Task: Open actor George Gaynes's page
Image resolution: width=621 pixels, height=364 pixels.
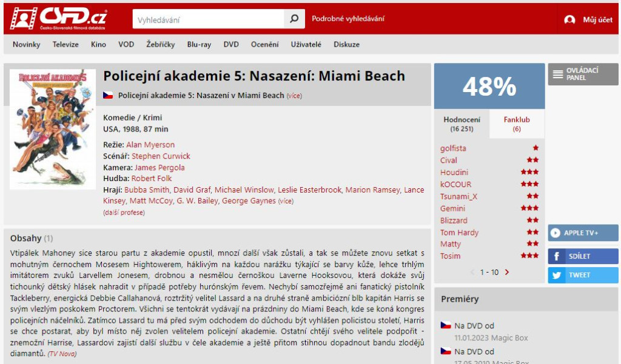Action: 249,201
